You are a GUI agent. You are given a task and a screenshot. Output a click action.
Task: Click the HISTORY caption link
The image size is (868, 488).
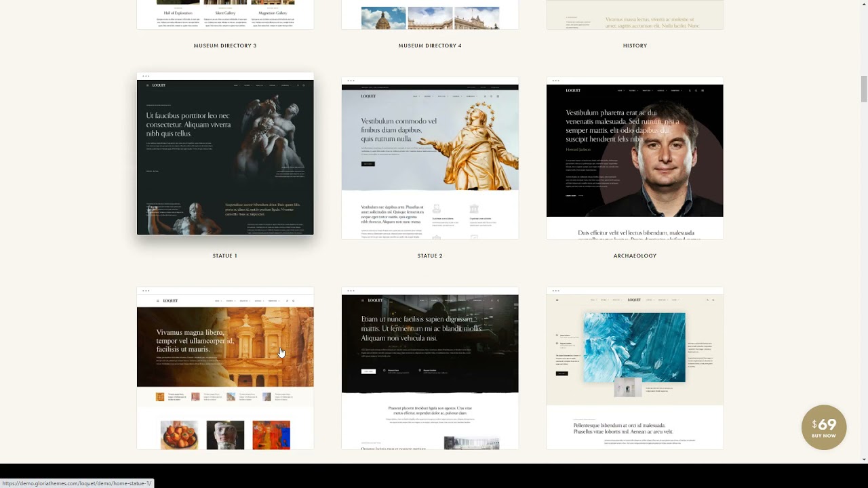(635, 45)
